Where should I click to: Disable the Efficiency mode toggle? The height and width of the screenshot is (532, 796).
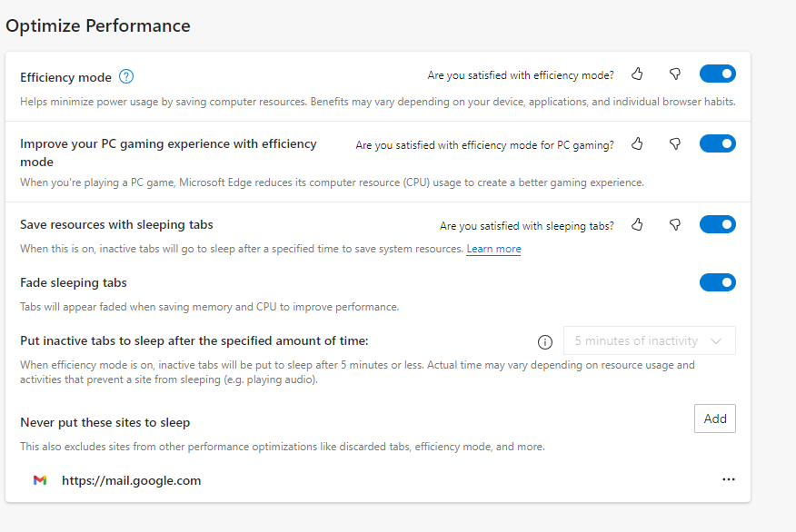pos(717,74)
